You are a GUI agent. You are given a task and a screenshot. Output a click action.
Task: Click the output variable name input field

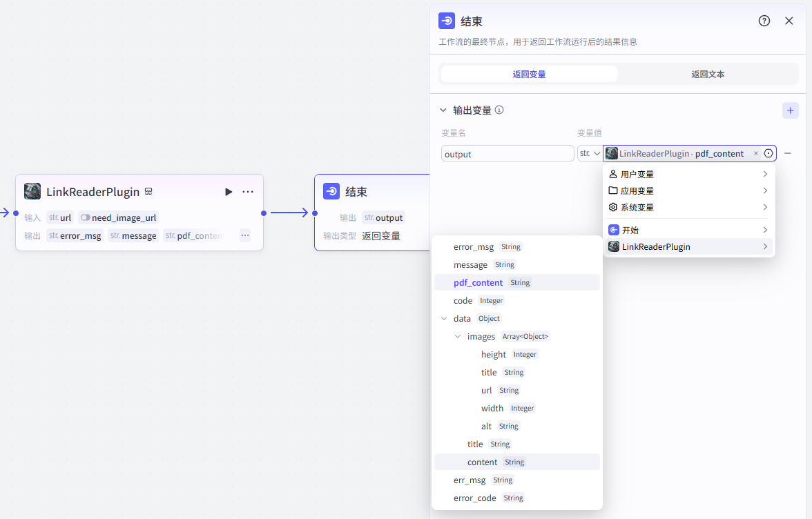point(507,153)
